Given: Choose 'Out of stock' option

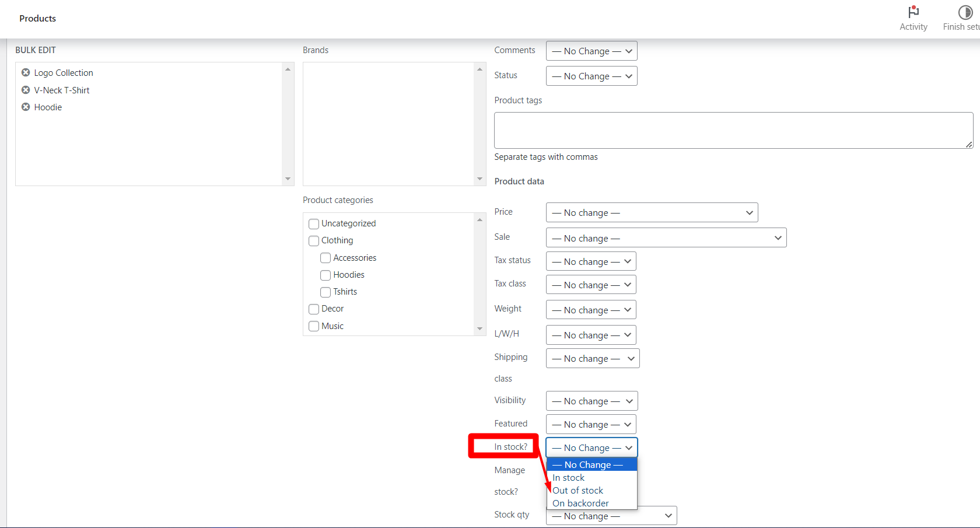Looking at the screenshot, I should [578, 491].
